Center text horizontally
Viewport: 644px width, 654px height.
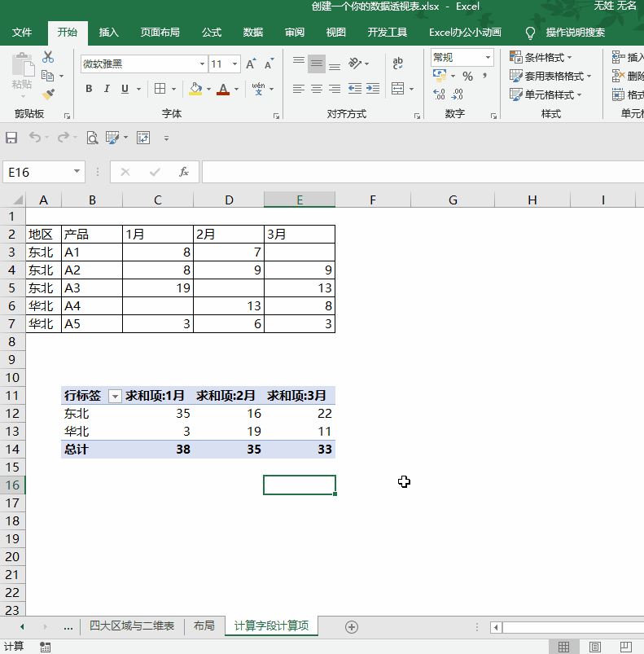pos(317,89)
